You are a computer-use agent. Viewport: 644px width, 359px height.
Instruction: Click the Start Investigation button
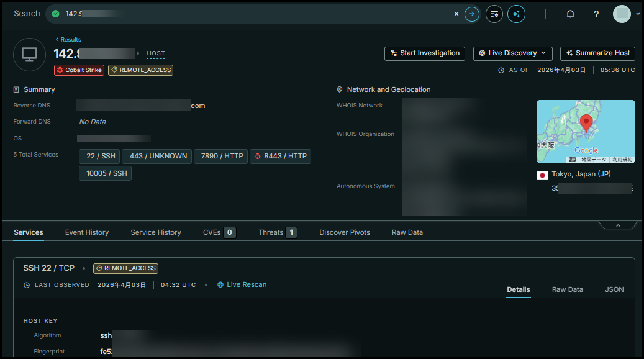point(425,53)
